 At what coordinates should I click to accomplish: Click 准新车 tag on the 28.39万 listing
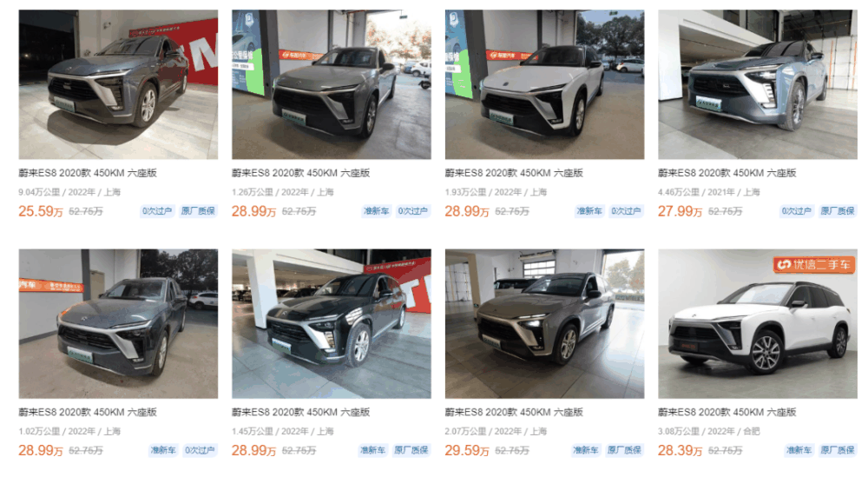point(799,450)
